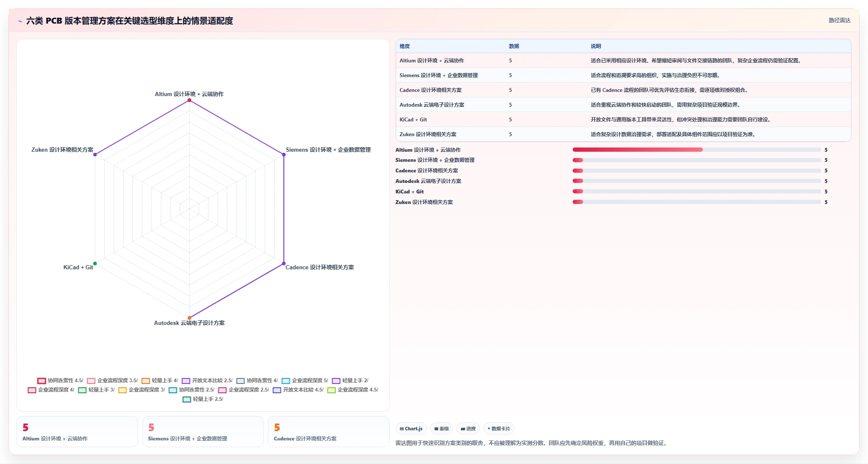
Task: Select the 进度 chip
Action: click(468, 429)
